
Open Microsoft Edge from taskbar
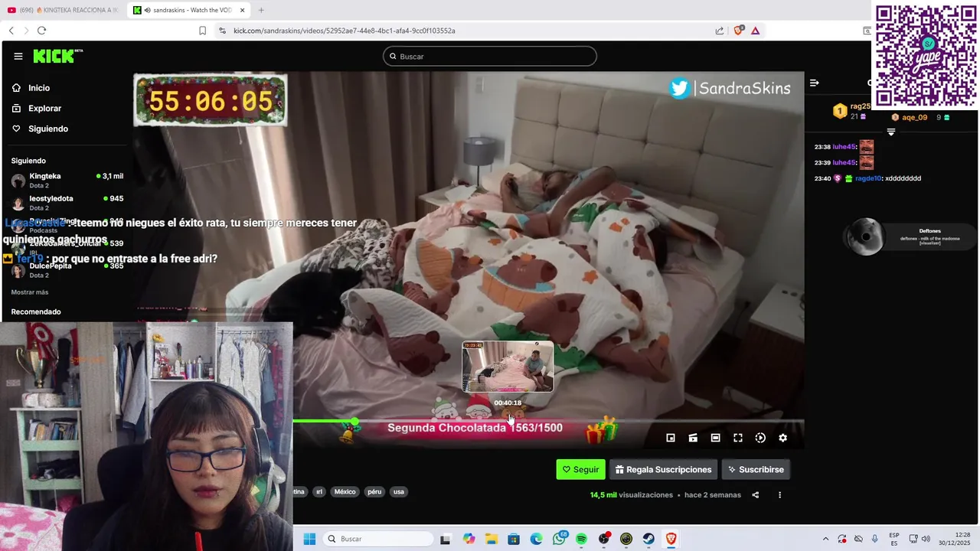(536, 539)
